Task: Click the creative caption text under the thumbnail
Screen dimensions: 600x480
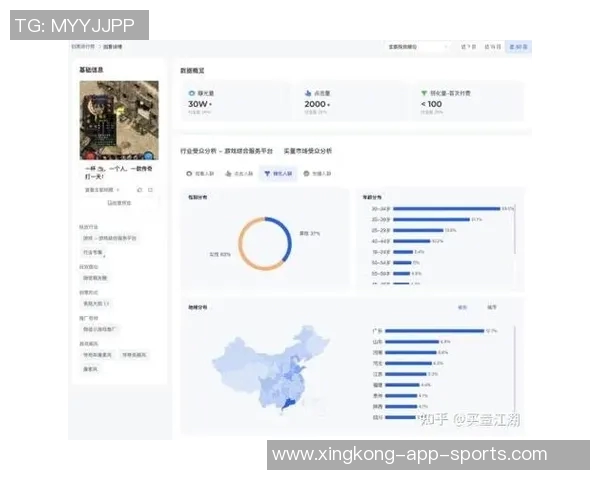Action: click(x=118, y=172)
